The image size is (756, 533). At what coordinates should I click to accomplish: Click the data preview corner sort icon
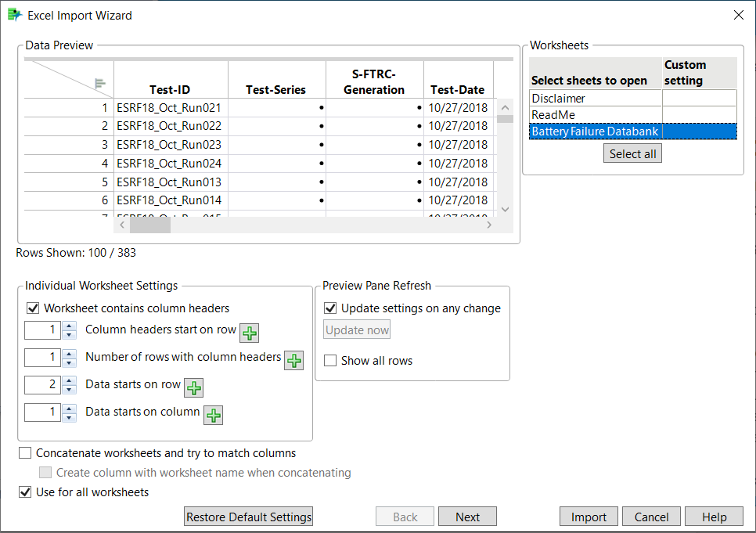[x=100, y=84]
